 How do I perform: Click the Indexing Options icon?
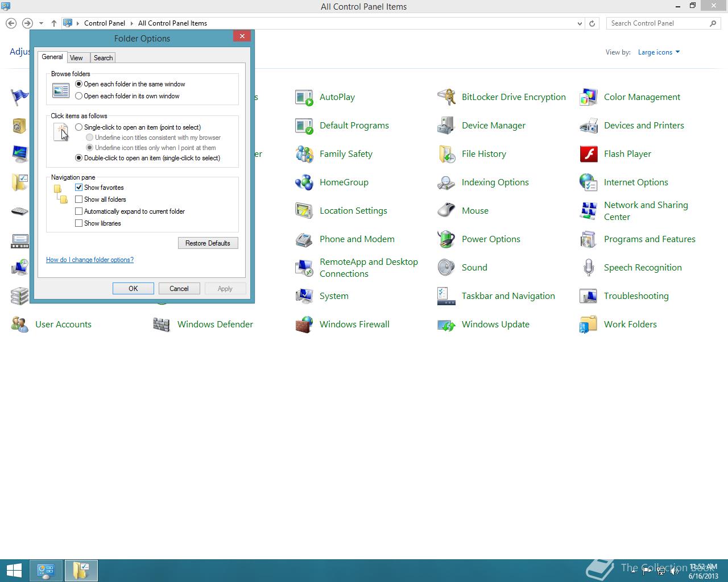tap(446, 182)
